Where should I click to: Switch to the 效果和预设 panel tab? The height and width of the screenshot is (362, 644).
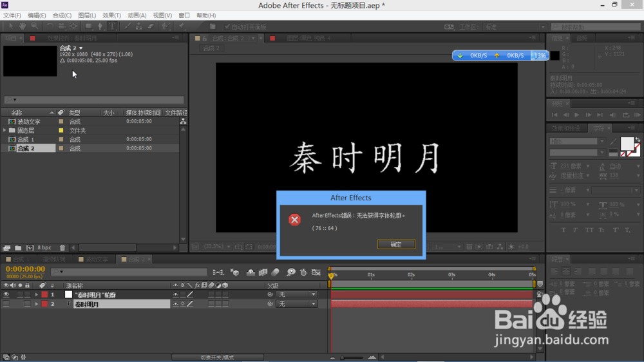(x=565, y=128)
